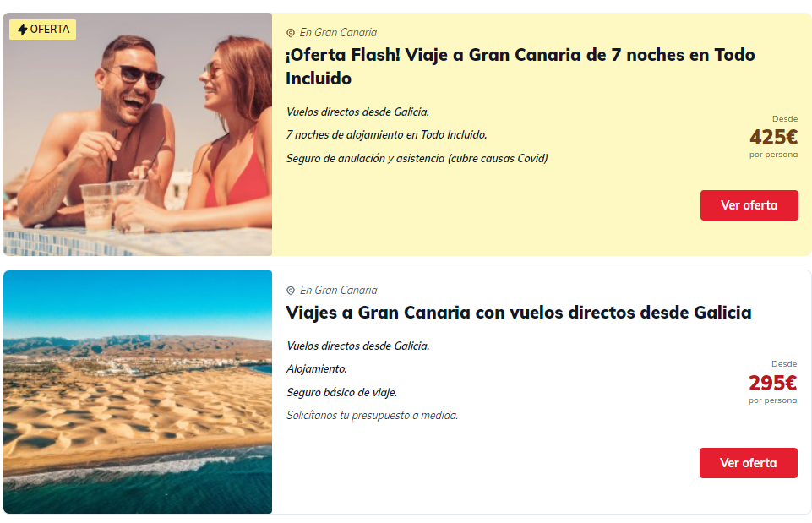Open Viajes a Gran Canaria con vuelos directos title

(x=518, y=313)
